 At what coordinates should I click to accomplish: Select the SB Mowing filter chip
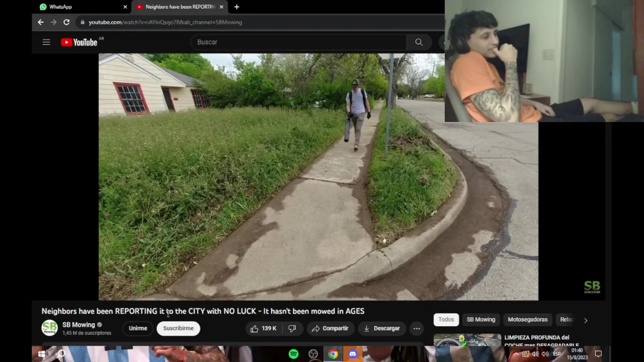coord(481,320)
